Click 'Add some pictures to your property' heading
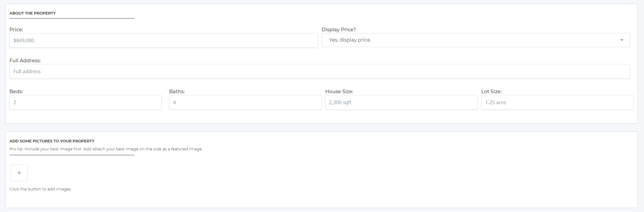Screen dimensions: 644x212 pyautogui.click(x=52, y=141)
